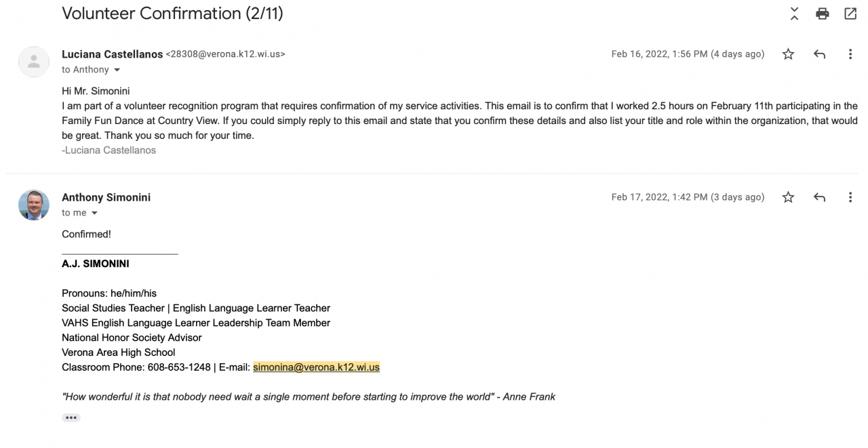868x448 pixels.
Task: Reply to Luciana Castellanos' message
Action: [x=819, y=54]
